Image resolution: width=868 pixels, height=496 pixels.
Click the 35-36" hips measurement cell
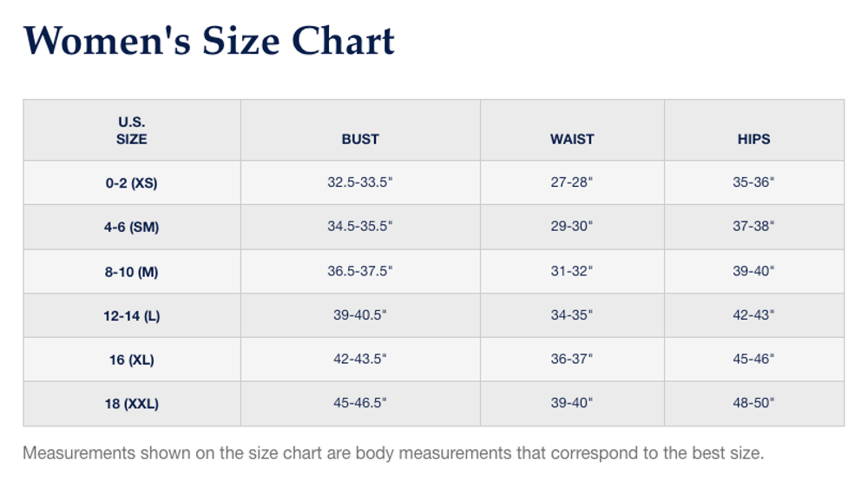coord(753,183)
